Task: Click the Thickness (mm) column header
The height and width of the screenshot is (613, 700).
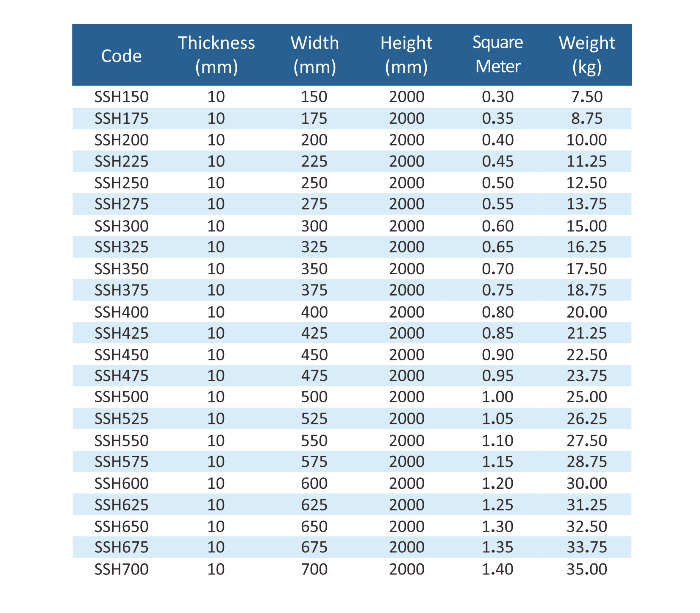Action: tap(216, 55)
